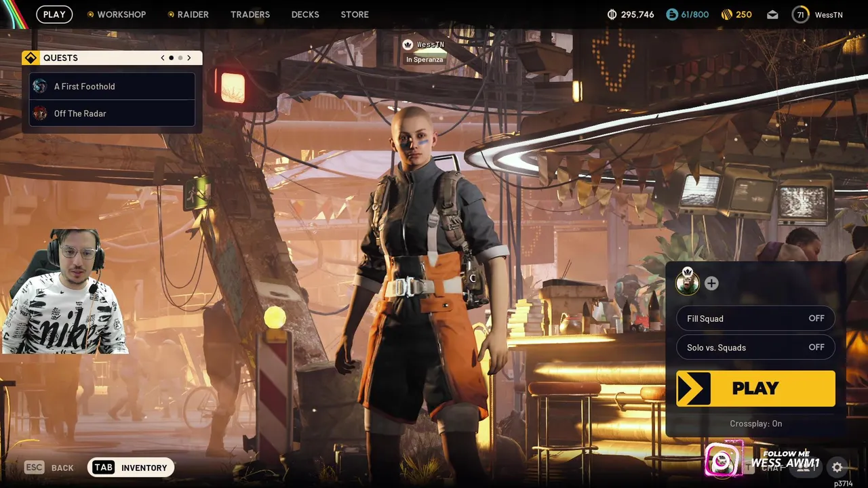Click the 250 token balance
868x488 pixels.
click(x=744, y=14)
